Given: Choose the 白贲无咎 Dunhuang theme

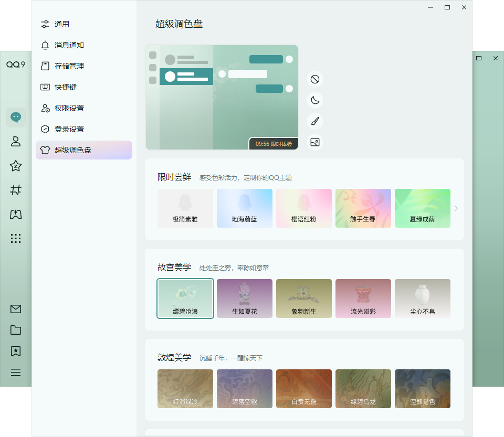Looking at the screenshot, I should coord(303,388).
